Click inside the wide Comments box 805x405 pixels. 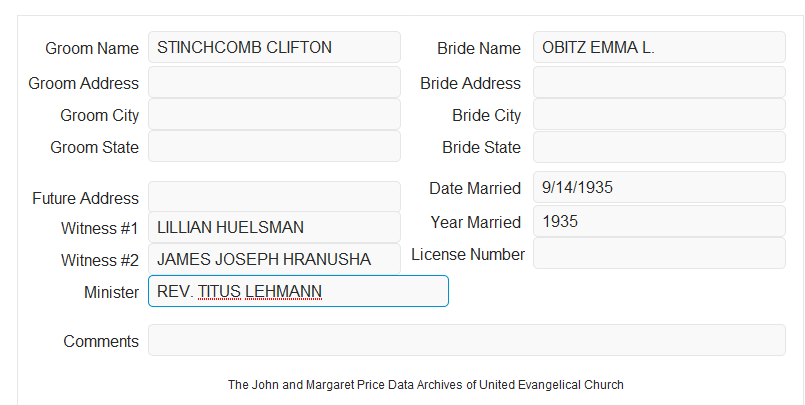[467, 340]
